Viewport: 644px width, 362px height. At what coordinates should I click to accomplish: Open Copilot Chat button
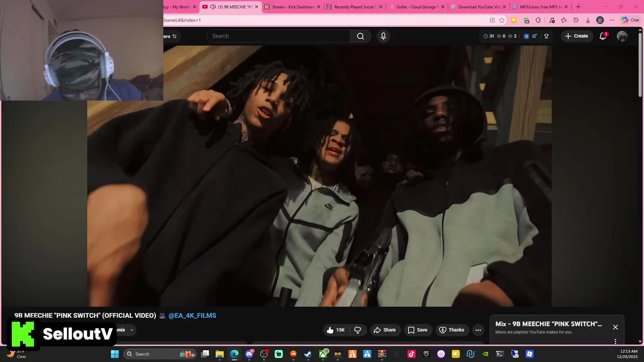pyautogui.click(x=631, y=20)
